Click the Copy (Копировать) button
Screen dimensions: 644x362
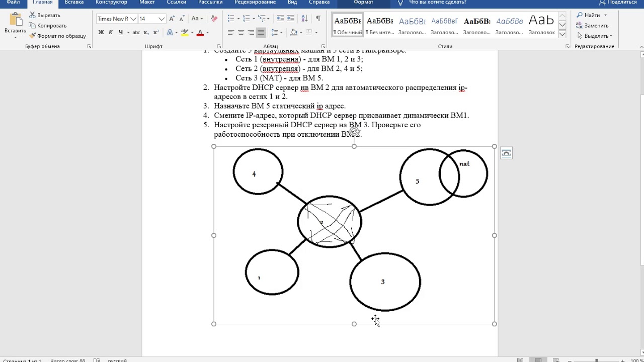(48, 26)
